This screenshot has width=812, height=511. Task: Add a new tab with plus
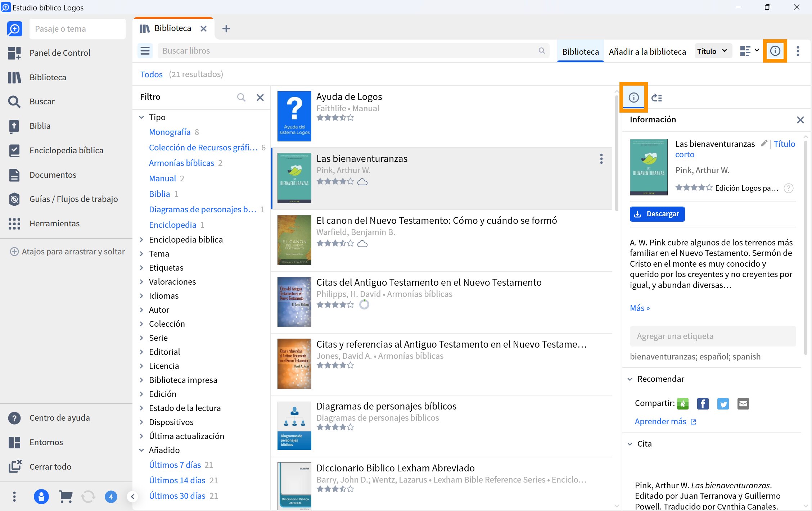226,28
